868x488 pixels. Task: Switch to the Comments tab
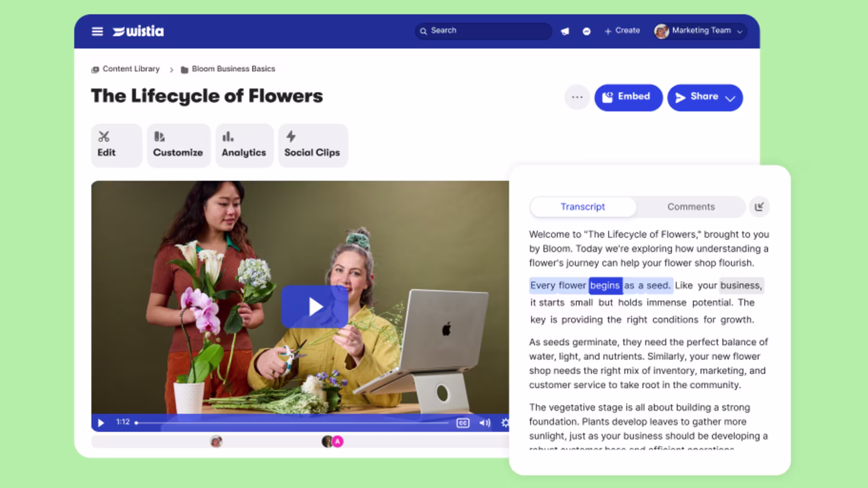click(x=691, y=207)
